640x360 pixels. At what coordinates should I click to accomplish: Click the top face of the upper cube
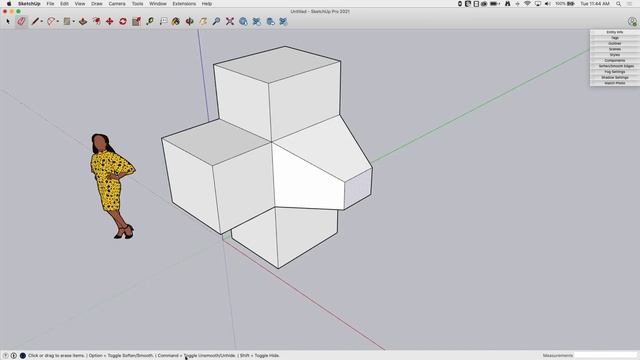277,64
